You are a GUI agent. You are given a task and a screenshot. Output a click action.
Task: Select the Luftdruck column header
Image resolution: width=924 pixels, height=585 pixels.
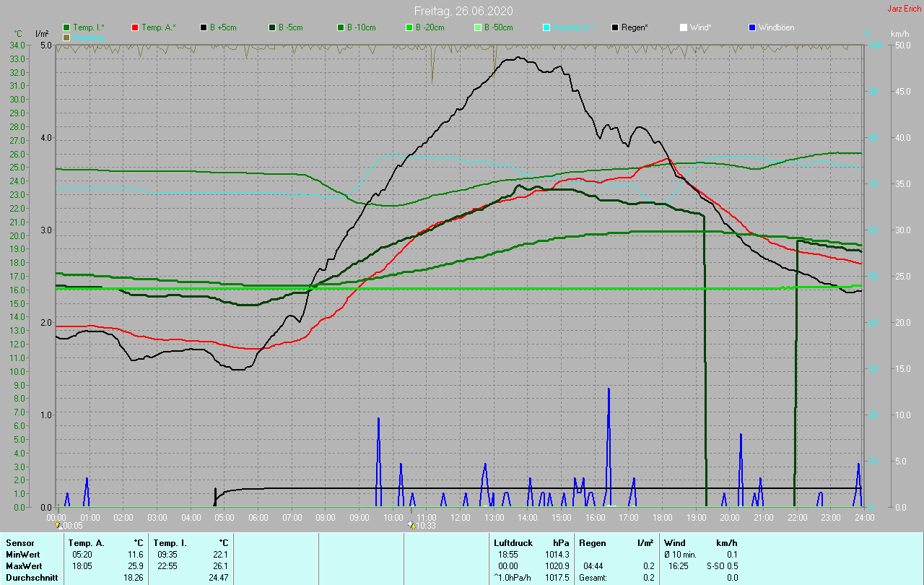pos(513,542)
